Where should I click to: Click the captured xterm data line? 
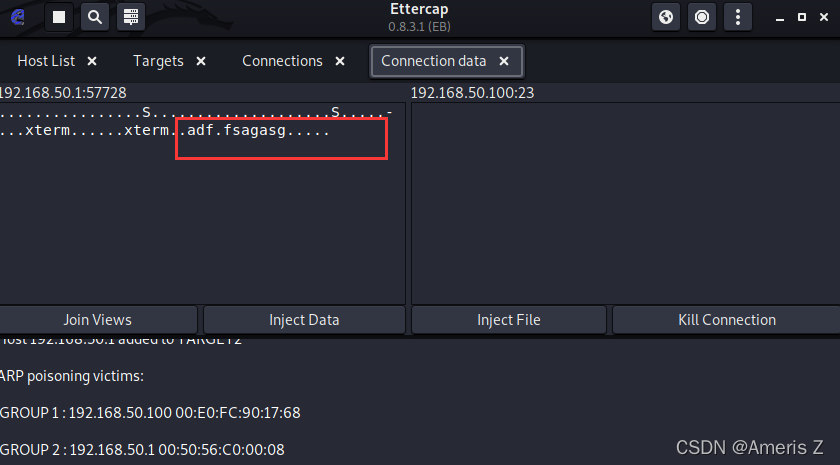tap(164, 130)
